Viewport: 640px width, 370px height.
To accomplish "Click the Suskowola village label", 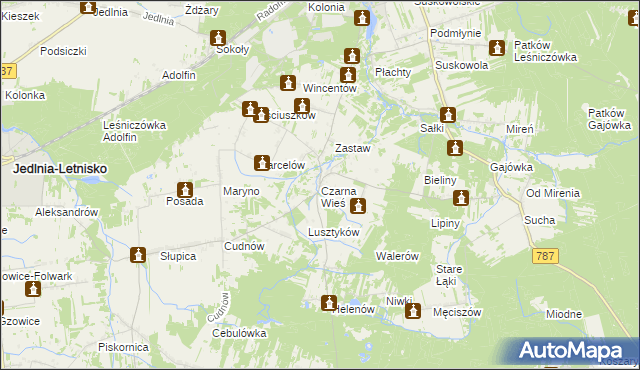I will (x=462, y=65).
